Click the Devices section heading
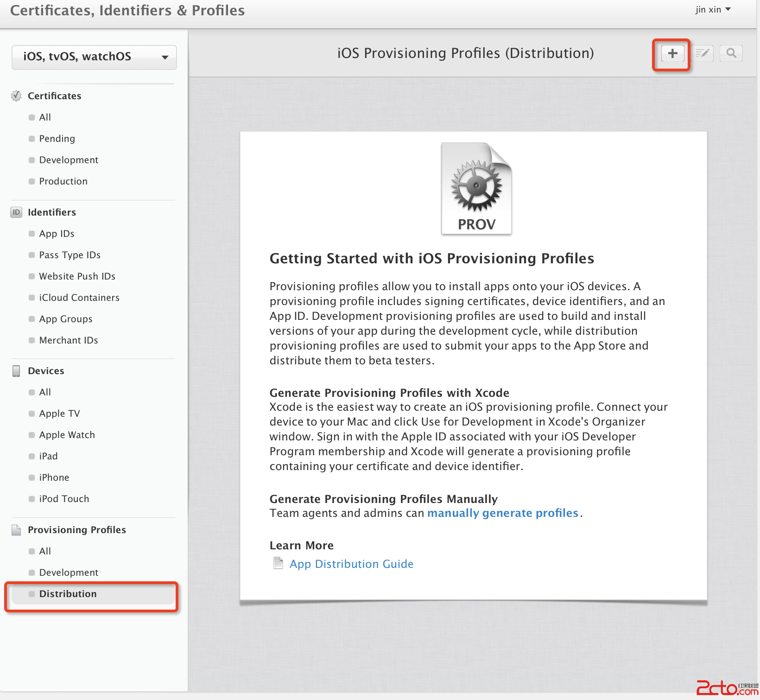The width and height of the screenshot is (760, 700). point(46,371)
